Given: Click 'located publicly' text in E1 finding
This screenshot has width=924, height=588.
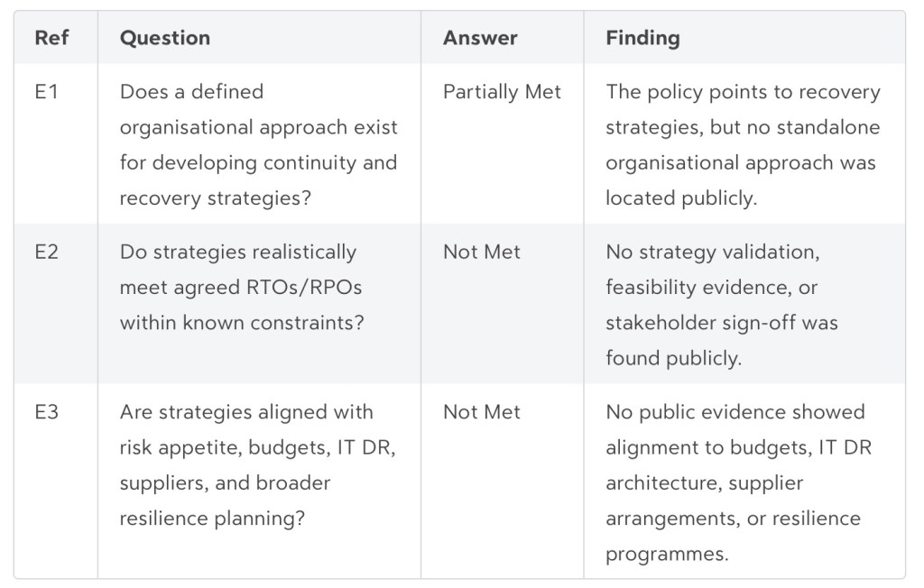Looking at the screenshot, I should 680,198.
